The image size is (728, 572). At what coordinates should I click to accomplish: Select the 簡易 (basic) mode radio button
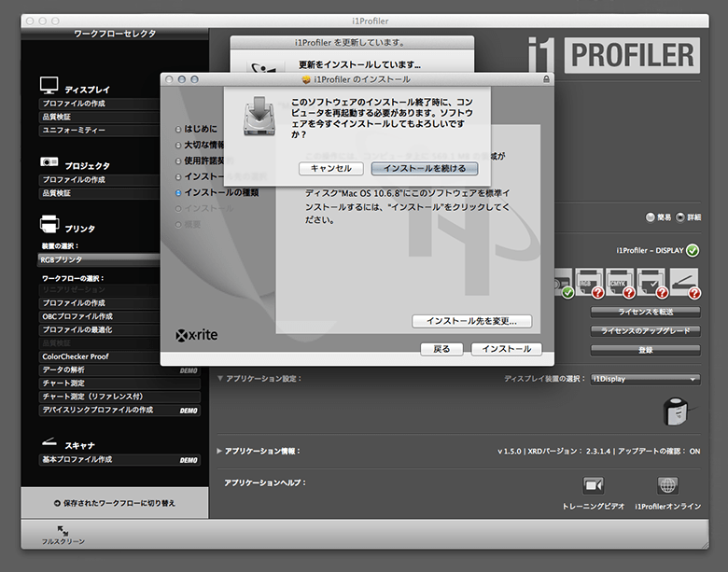(x=650, y=216)
